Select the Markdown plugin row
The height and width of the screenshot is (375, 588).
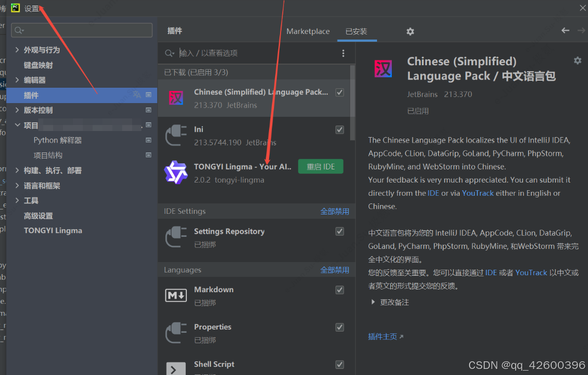click(x=256, y=296)
